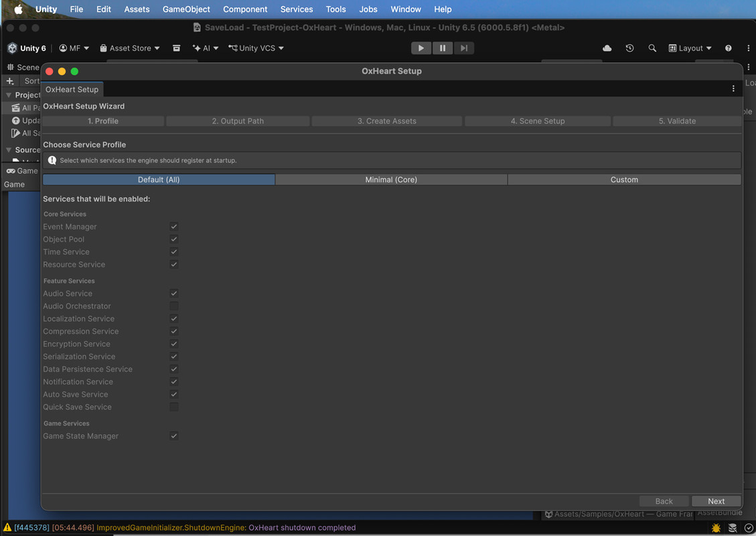Toggle the Serialization Service checkbox
Image resolution: width=756 pixels, height=536 pixels.
174,356
